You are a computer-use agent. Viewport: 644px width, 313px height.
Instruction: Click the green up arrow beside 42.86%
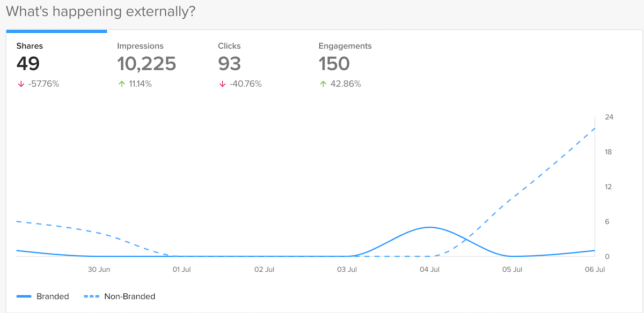click(323, 84)
